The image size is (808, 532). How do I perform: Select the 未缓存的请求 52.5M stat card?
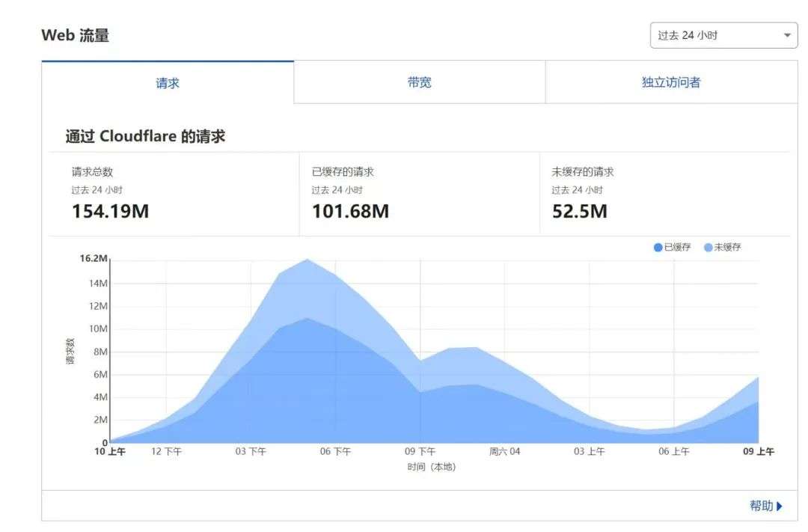click(665, 195)
